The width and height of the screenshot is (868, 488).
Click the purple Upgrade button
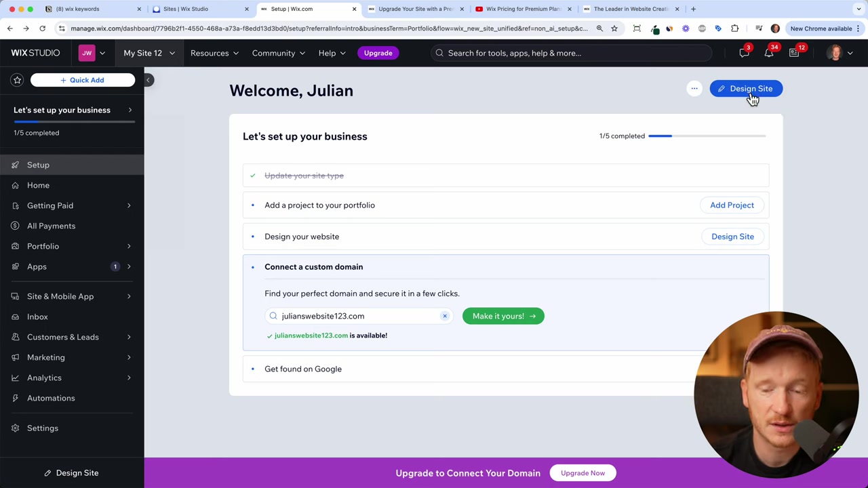[378, 53]
